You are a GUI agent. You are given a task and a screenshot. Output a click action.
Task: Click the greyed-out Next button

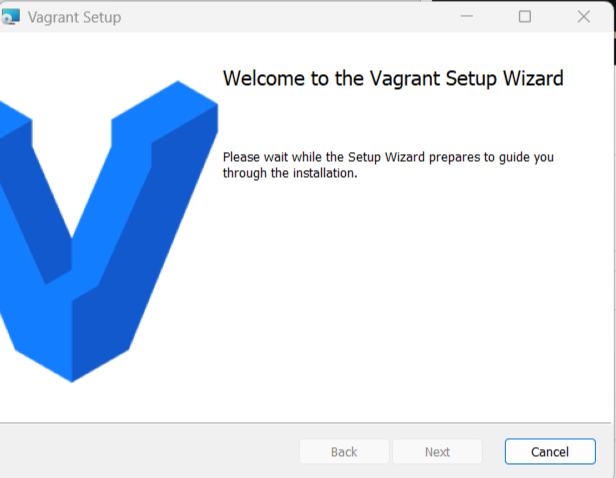tap(437, 452)
